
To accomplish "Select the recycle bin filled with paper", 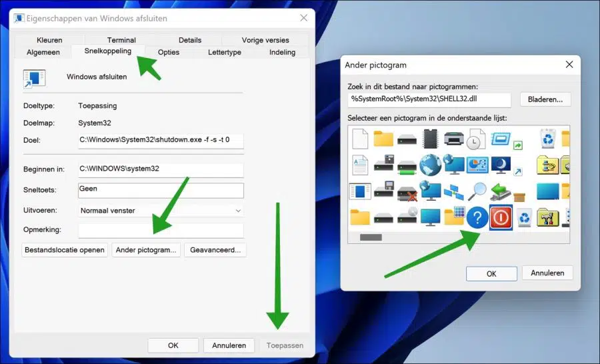I will (x=548, y=139).
